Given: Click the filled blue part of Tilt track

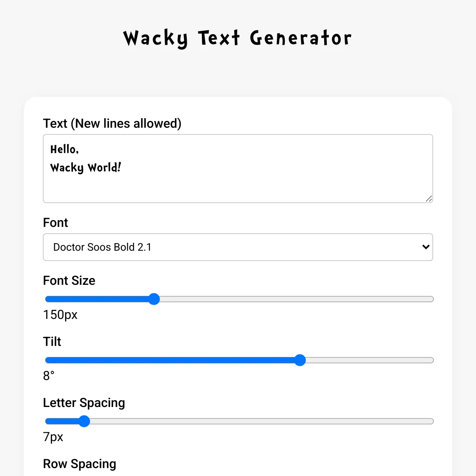Looking at the screenshot, I should [170, 360].
